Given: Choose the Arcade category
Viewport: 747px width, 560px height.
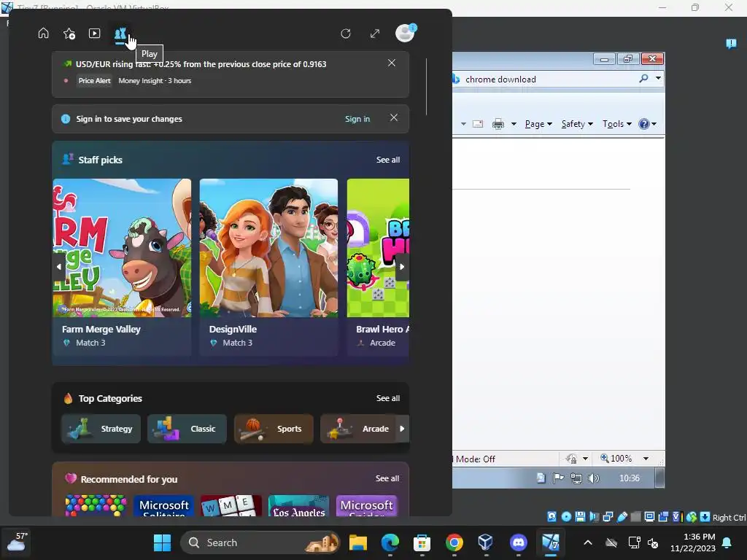Looking at the screenshot, I should coord(358,429).
